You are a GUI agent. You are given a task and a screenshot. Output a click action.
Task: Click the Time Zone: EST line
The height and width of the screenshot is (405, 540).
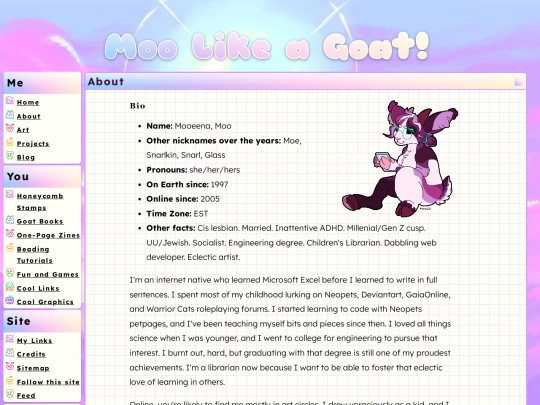click(x=177, y=214)
